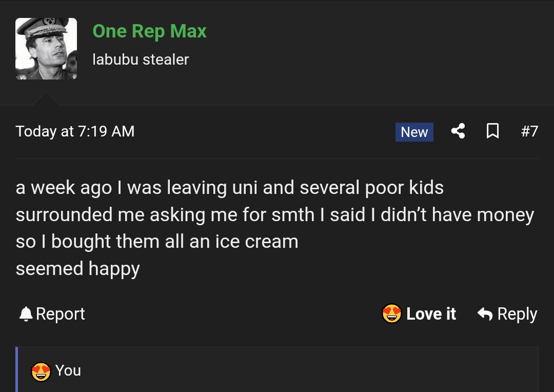This screenshot has width=554, height=392.
Task: Click the labubu stealer user title
Action: tap(141, 60)
